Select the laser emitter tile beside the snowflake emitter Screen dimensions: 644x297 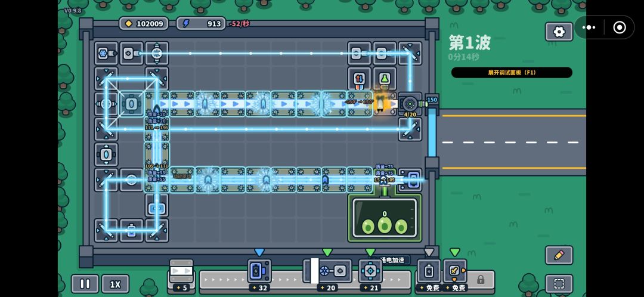131,53
